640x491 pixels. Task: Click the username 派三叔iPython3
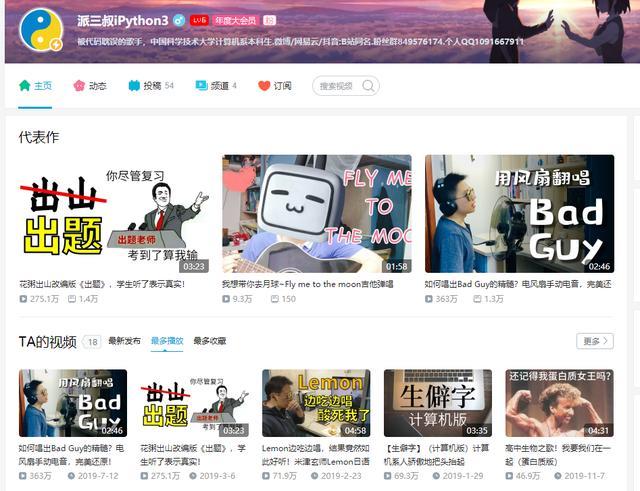pos(122,20)
